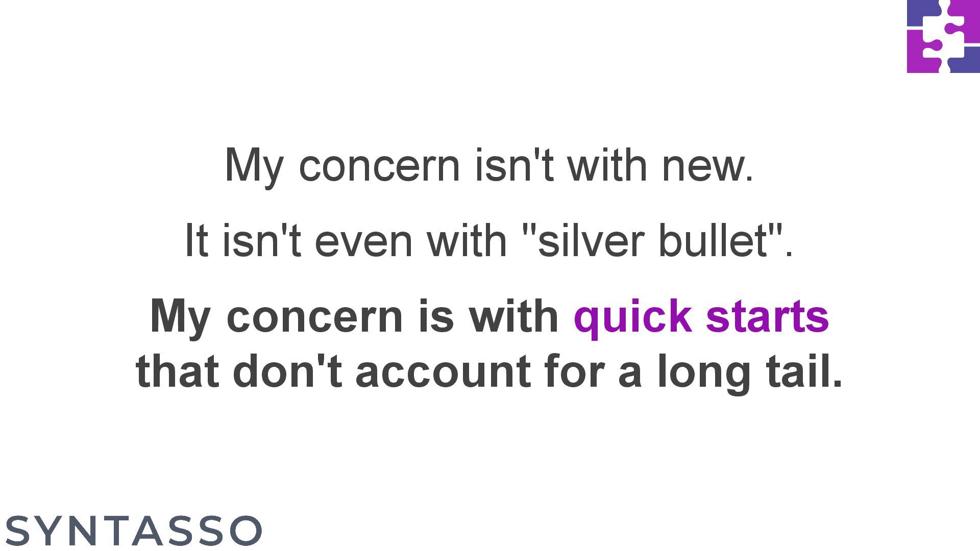Screen dimensions: 980x551
Task: Click the puzzle piece logo icon
Action: click(943, 36)
